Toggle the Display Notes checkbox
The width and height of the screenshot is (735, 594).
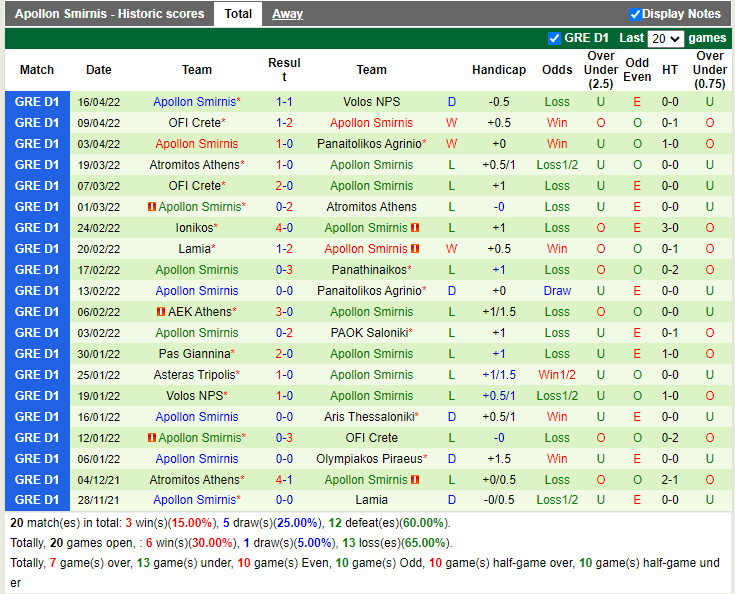coord(635,14)
